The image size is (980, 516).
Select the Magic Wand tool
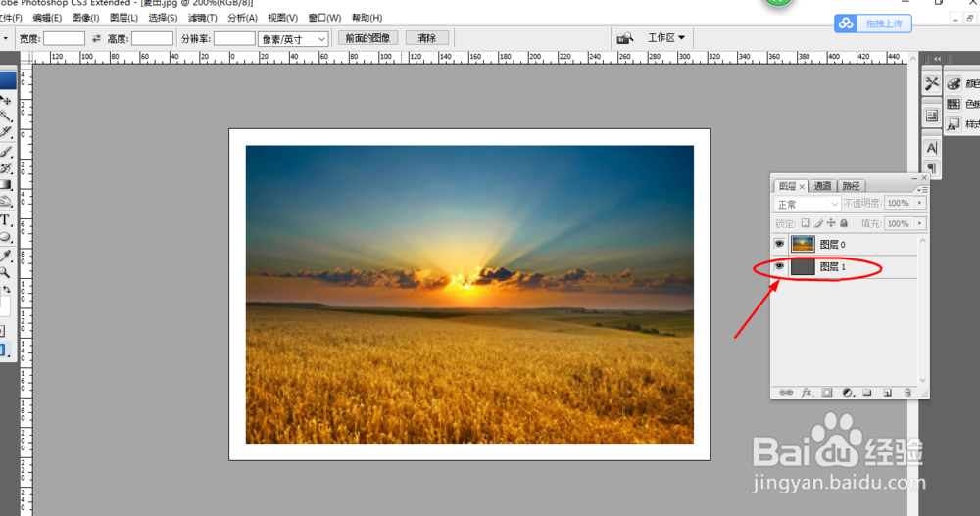(6, 116)
